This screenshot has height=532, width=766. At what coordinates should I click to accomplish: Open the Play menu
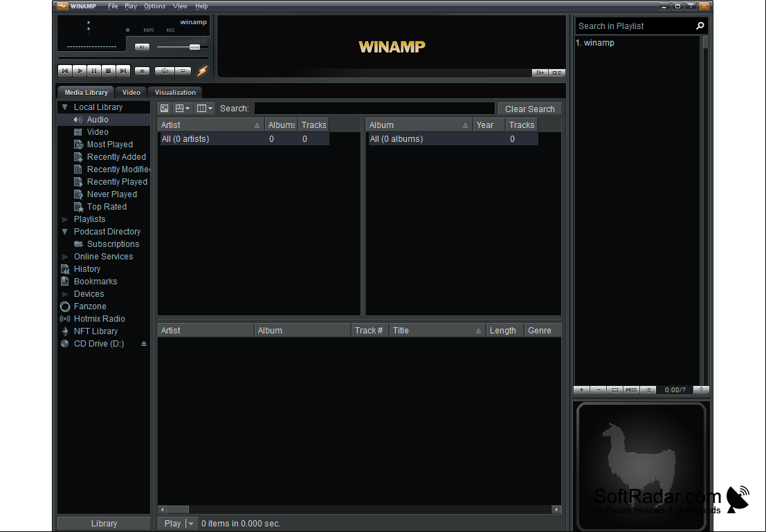[x=131, y=6]
